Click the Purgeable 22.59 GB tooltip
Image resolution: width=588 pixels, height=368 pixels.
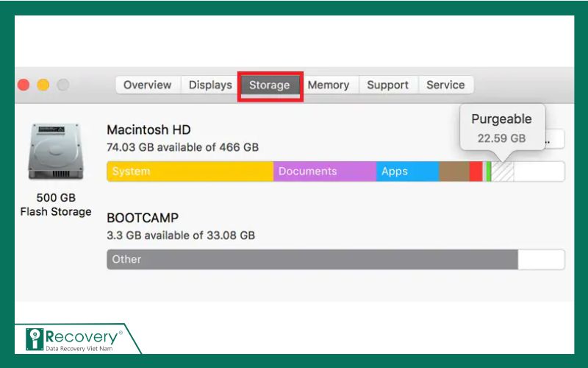pyautogui.click(x=503, y=128)
